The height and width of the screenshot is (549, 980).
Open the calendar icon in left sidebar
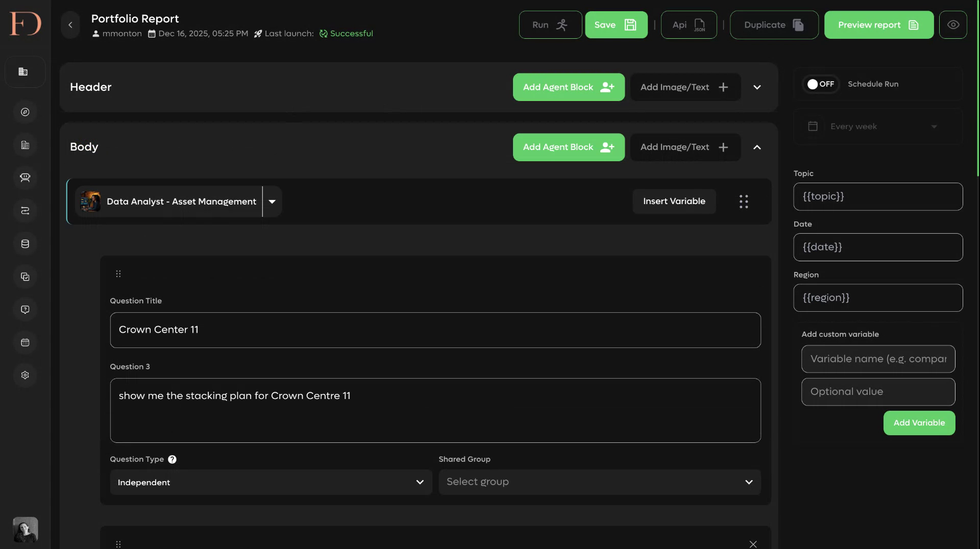[25, 342]
